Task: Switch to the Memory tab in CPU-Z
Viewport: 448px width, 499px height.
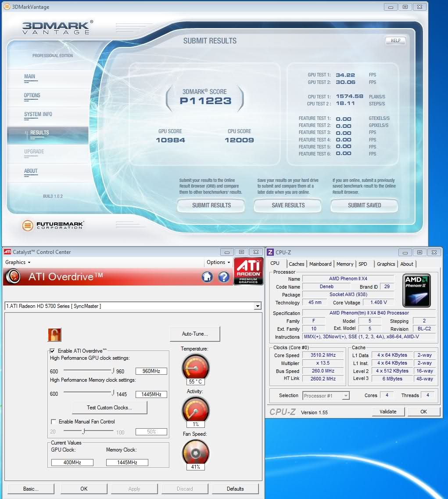Action: pos(345,264)
